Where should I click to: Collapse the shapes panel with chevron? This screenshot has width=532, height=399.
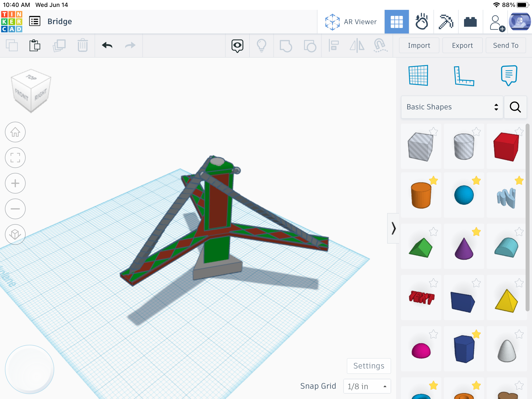(x=393, y=228)
